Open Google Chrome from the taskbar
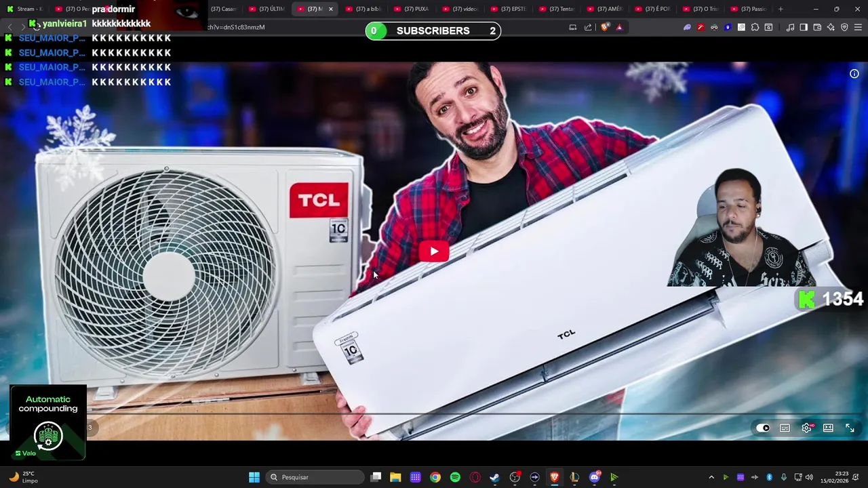This screenshot has height=488, width=868. tap(435, 477)
